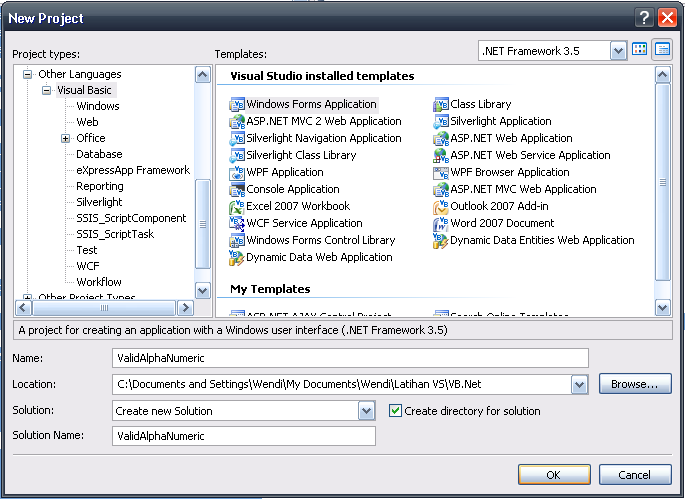Screen dimensions: 685x499
Task: Click the dialog Help question mark button
Action: (x=644, y=18)
